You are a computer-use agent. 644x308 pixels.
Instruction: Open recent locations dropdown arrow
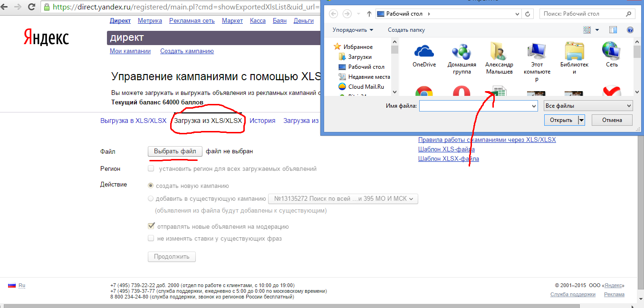pos(359,14)
